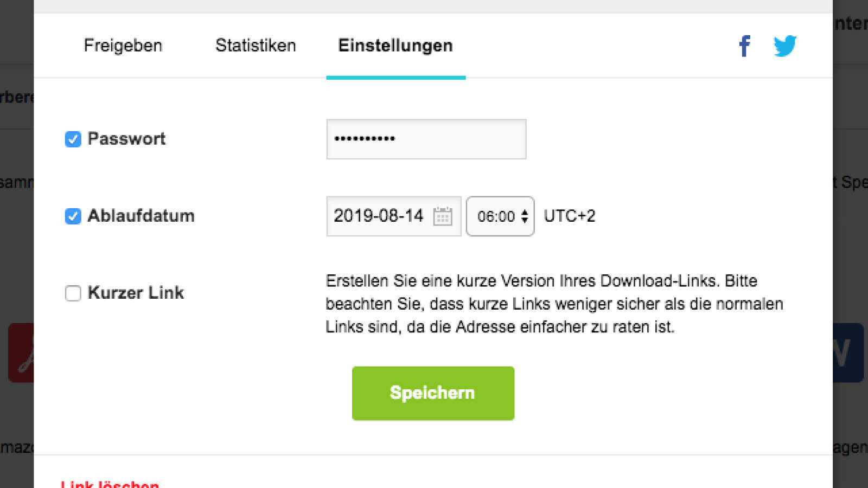Screen dimensions: 868x488
Task: Disable the Ablaufdatum checkbox
Action: click(x=73, y=216)
